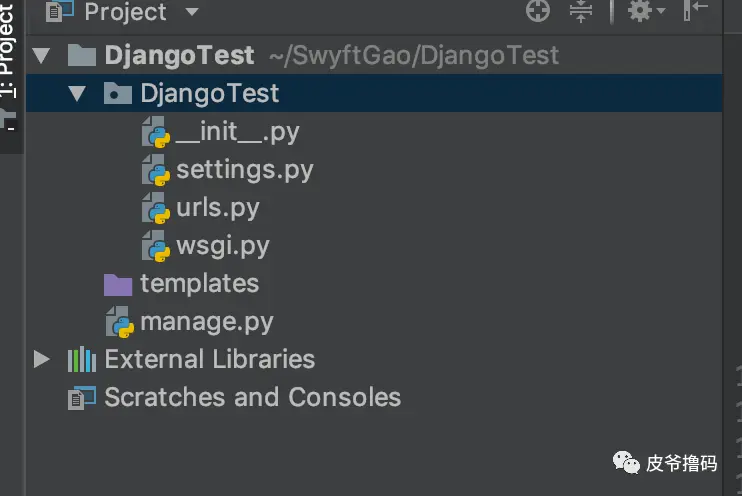Image resolution: width=742 pixels, height=496 pixels.
Task: Open the Project panel settings gear
Action: (x=640, y=11)
